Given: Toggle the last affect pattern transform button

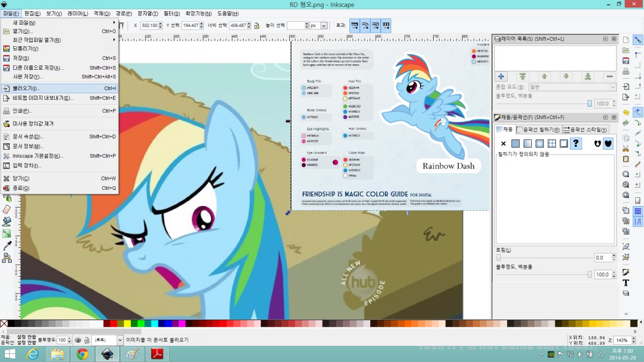Looking at the screenshot, I should (386, 25).
